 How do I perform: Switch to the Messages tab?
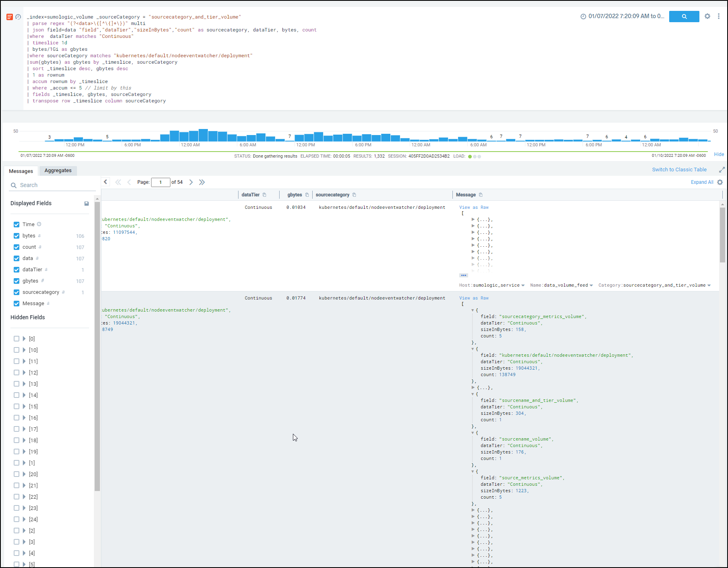click(x=21, y=171)
